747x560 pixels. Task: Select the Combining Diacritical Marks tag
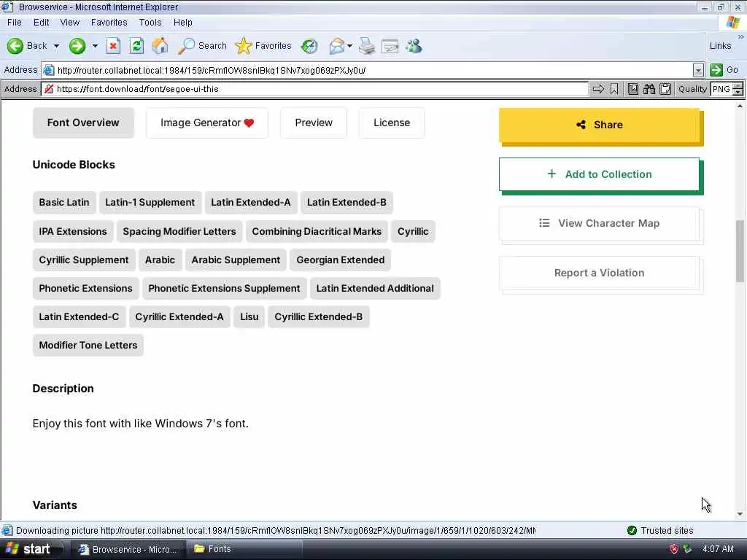coord(317,231)
